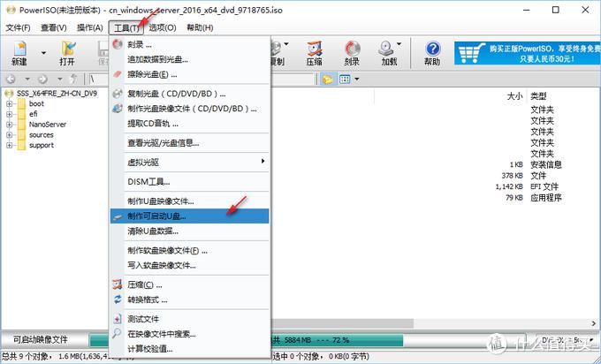The width and height of the screenshot is (601, 364).
Task: Close the 工具(T) menu
Action: pos(126,28)
